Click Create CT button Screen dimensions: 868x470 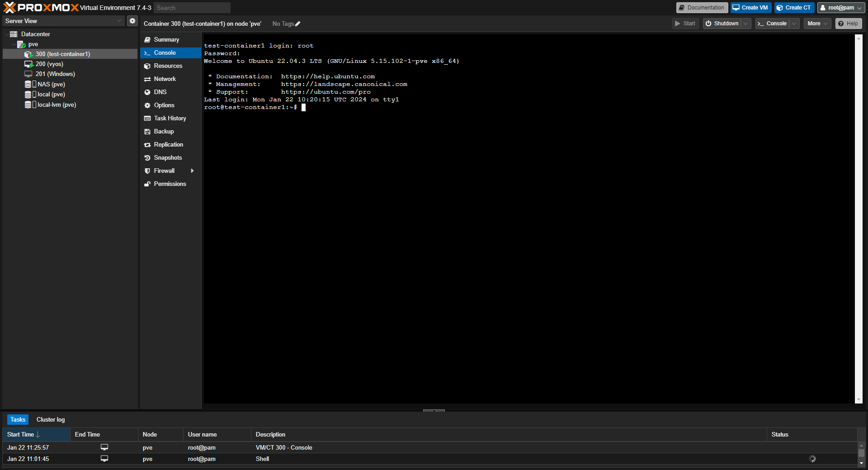pos(794,8)
